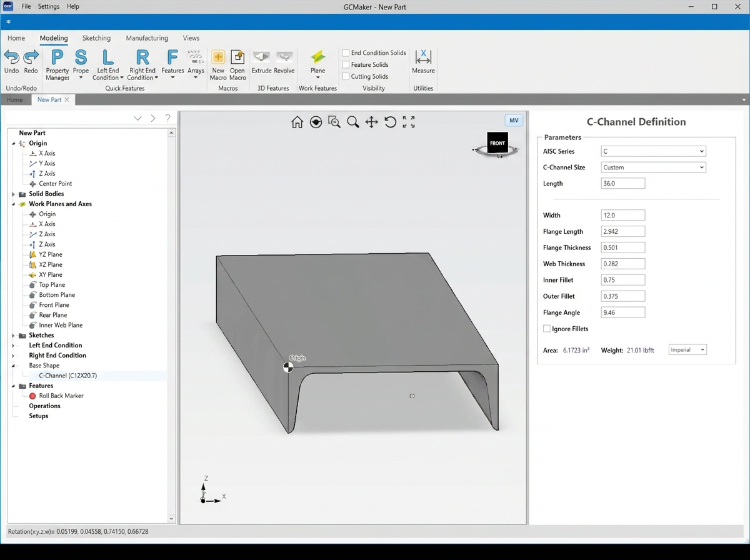Check the Ignore Fillets box
The image size is (750, 560).
pyautogui.click(x=547, y=329)
